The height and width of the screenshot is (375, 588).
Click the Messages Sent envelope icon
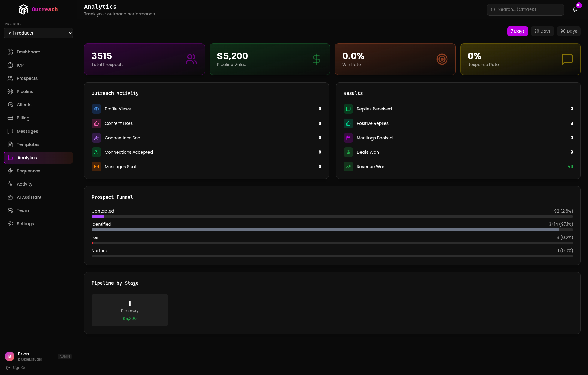pos(96,167)
